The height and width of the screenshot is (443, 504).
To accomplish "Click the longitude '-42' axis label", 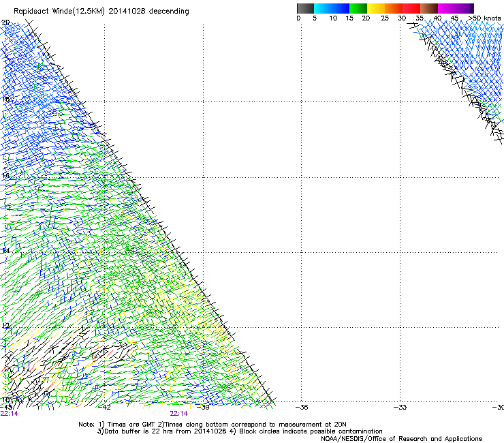I will [104, 408].
